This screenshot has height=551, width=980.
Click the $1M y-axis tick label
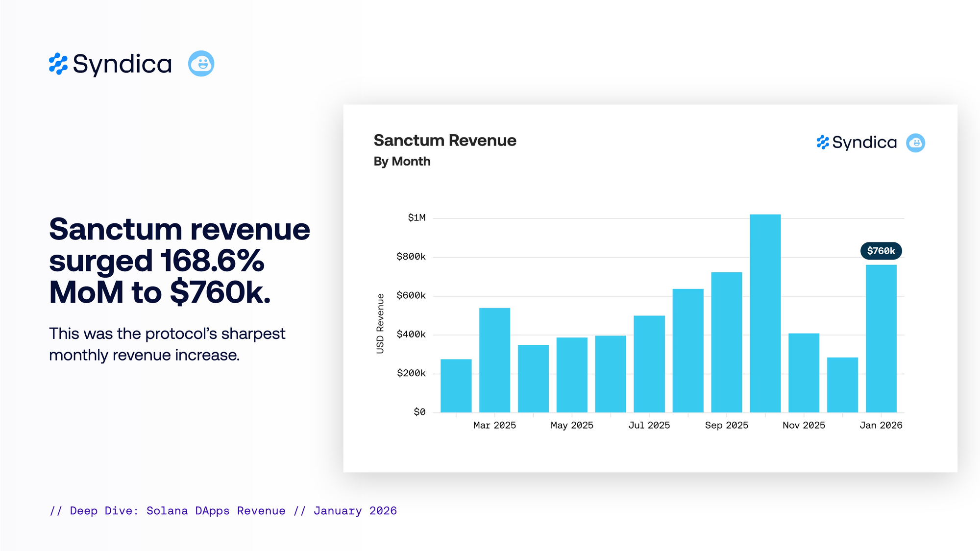coord(416,217)
